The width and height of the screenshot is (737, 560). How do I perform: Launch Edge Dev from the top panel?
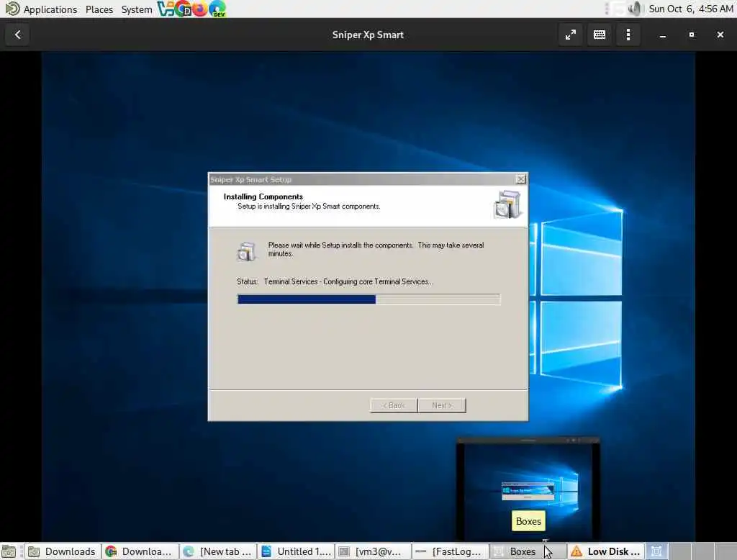pyautogui.click(x=217, y=9)
